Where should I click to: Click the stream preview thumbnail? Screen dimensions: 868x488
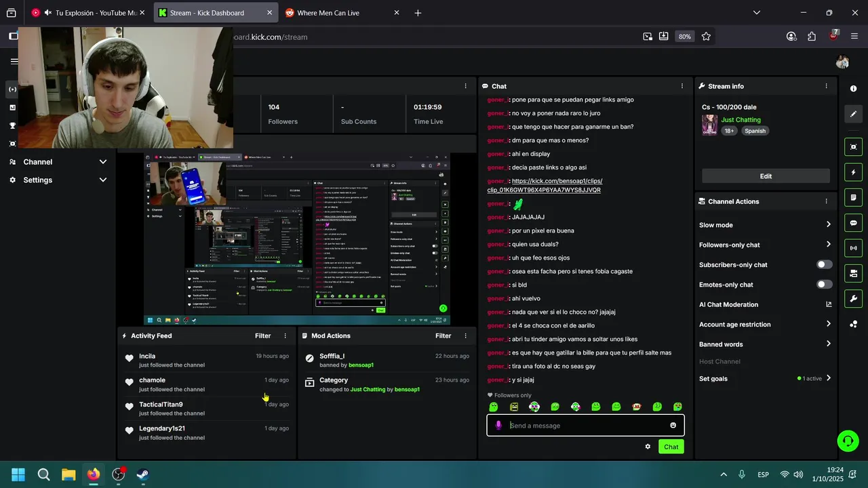point(297,239)
